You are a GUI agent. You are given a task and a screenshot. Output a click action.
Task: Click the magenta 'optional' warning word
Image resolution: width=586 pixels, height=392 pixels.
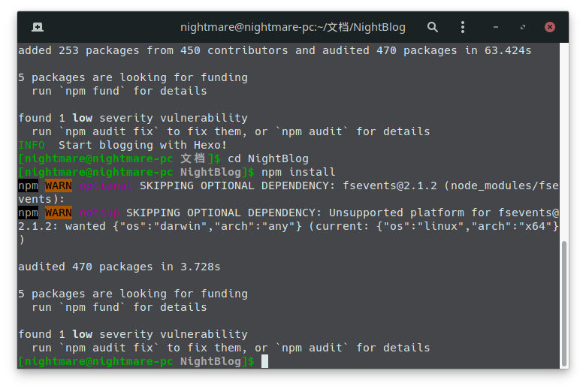point(105,185)
